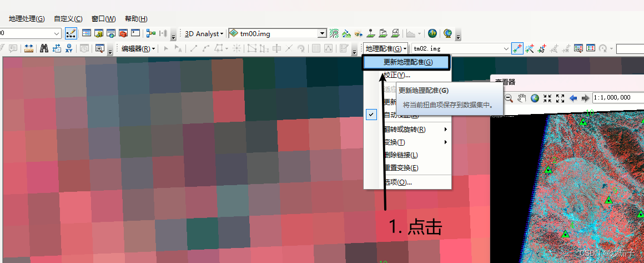This screenshot has width=644, height=263.
Task: Launch ArcScene from 3D Analyst toolbar
Action: [x=432, y=33]
